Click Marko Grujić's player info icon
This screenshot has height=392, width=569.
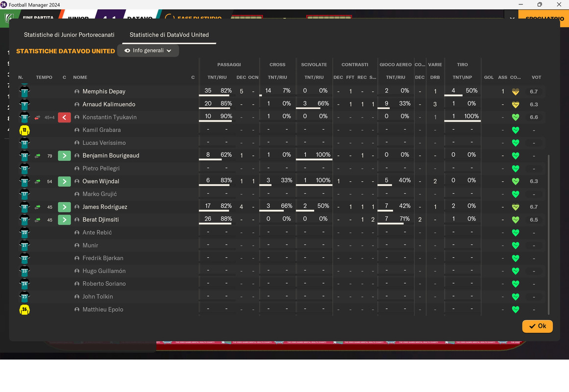77,194
